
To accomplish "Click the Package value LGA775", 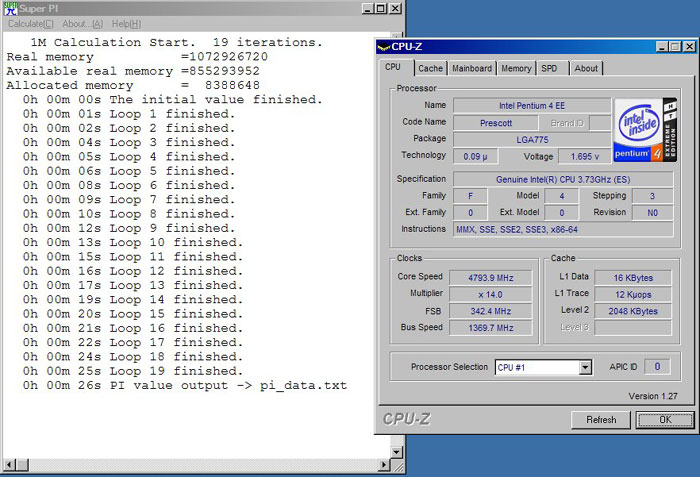I will pyautogui.click(x=532, y=139).
